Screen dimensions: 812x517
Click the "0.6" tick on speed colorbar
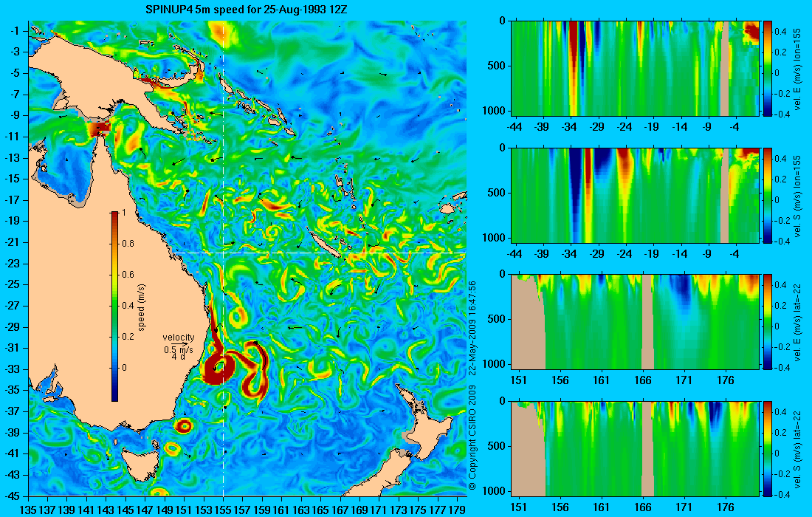(128, 275)
